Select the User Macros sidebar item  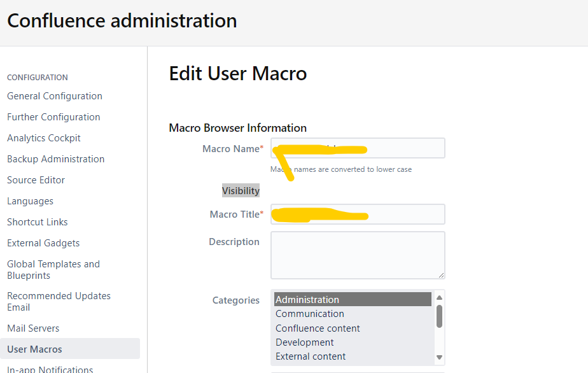[x=35, y=349]
